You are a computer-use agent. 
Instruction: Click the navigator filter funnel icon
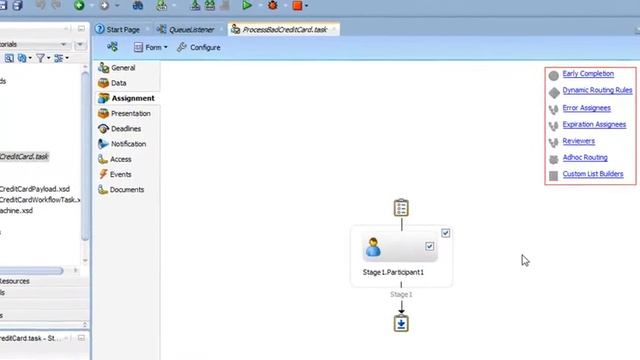coord(40,58)
